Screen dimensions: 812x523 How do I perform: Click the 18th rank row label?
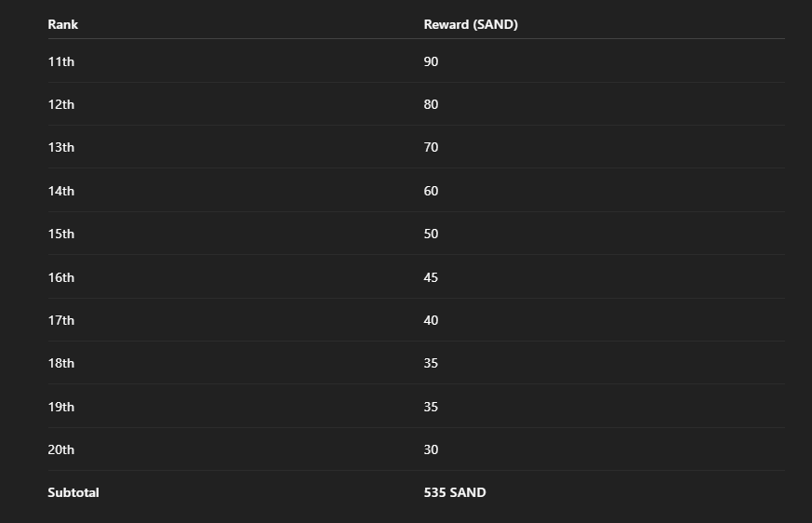pos(61,363)
